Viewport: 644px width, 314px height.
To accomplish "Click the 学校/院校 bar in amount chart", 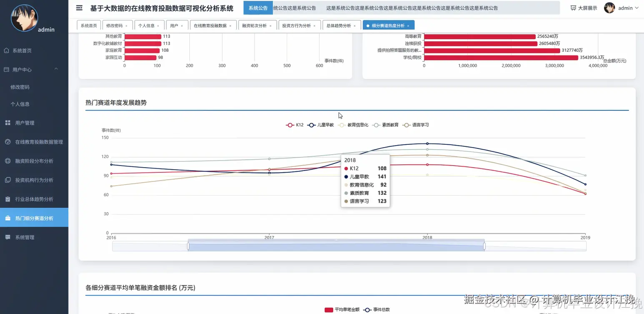I will [501, 58].
